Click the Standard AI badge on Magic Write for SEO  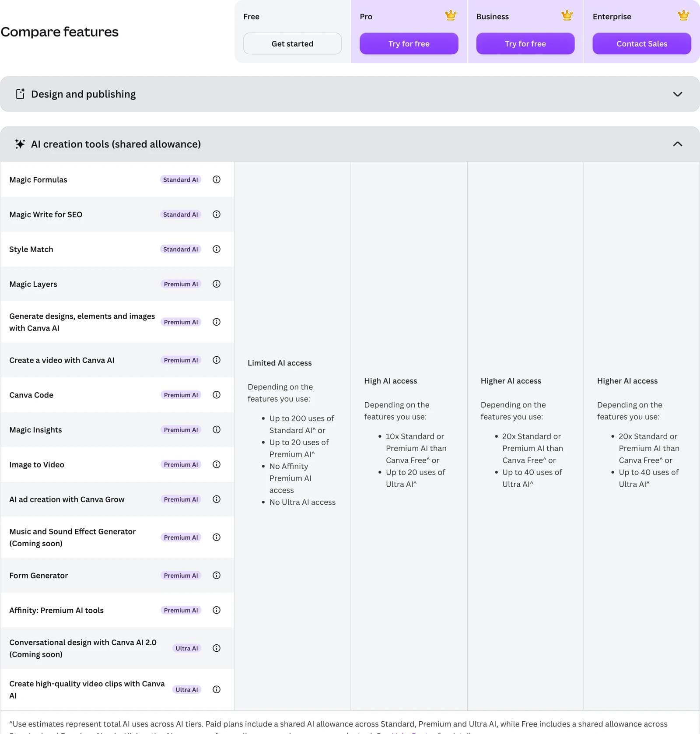coord(180,214)
